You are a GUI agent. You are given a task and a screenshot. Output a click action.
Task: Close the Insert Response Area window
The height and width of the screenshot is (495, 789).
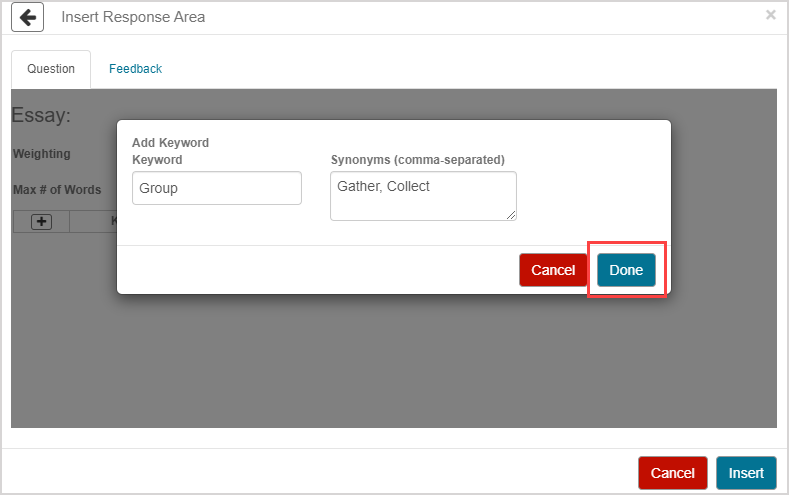[770, 15]
